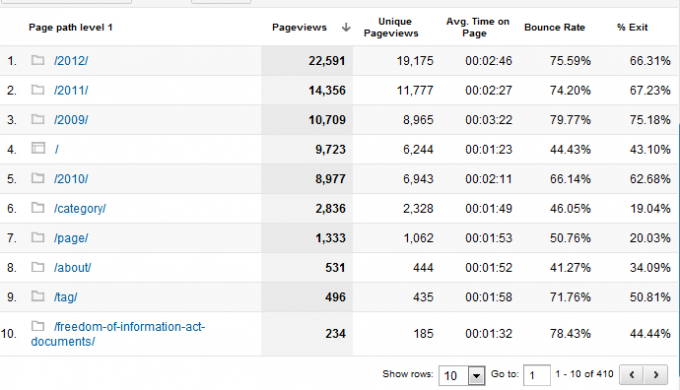680x390 pixels.
Task: Click the 19,175 unique pageviews value
Action: (x=415, y=61)
